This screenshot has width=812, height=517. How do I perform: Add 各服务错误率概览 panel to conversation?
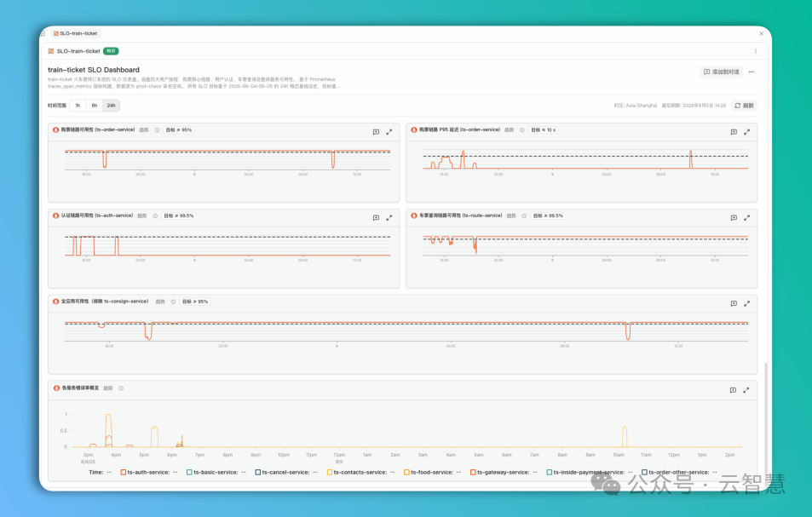pyautogui.click(x=733, y=390)
